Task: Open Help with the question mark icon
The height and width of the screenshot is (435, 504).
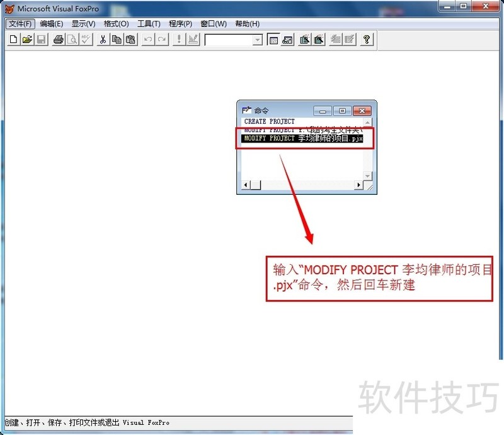Action: (x=367, y=40)
